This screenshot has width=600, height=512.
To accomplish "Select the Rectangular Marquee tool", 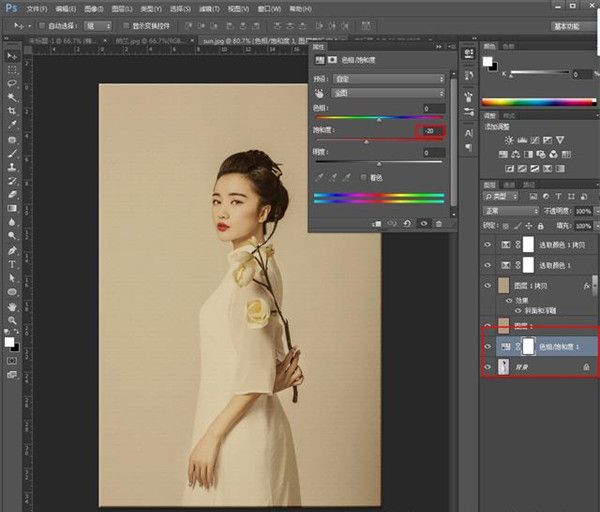I will click(12, 70).
